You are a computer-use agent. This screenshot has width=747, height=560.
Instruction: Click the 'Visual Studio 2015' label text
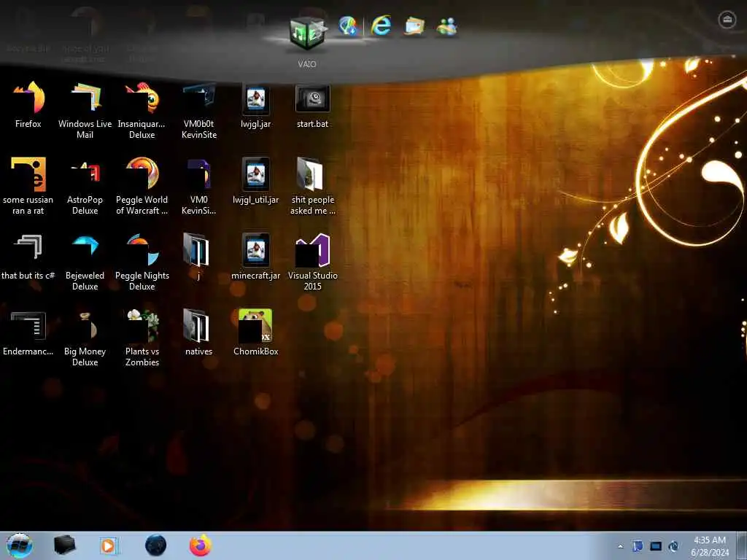click(312, 281)
